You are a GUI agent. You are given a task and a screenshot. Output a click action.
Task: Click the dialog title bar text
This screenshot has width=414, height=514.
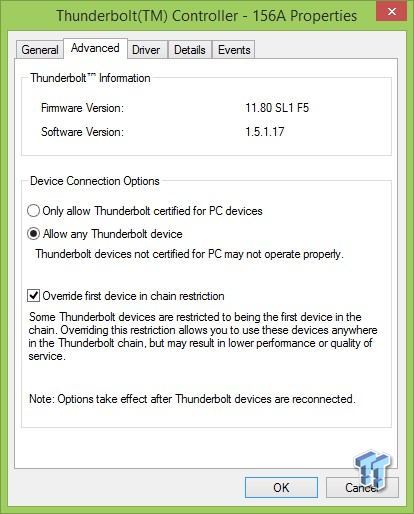click(206, 16)
